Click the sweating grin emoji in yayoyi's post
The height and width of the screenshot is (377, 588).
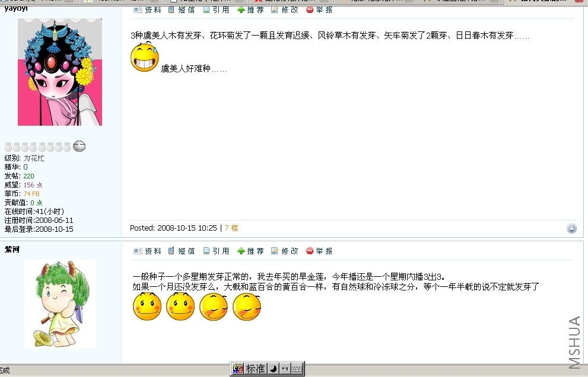click(145, 57)
